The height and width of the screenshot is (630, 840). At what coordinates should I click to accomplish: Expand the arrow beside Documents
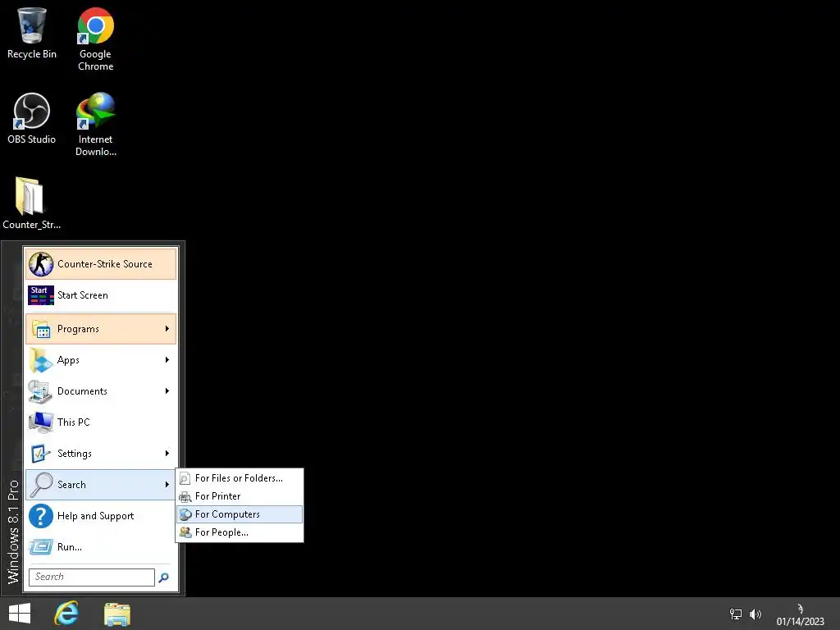167,391
